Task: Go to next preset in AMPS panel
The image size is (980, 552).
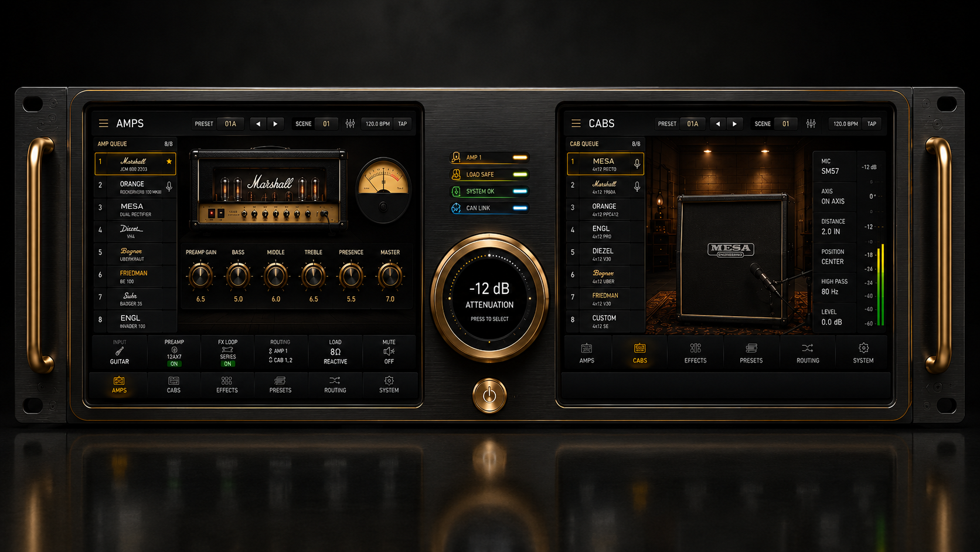Action: 275,124
